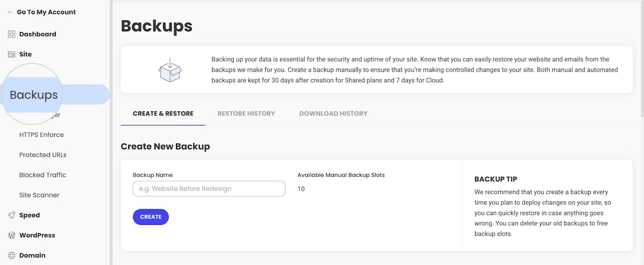The width and height of the screenshot is (644, 265).
Task: Click the Dashboard grid icon
Action: point(11,34)
